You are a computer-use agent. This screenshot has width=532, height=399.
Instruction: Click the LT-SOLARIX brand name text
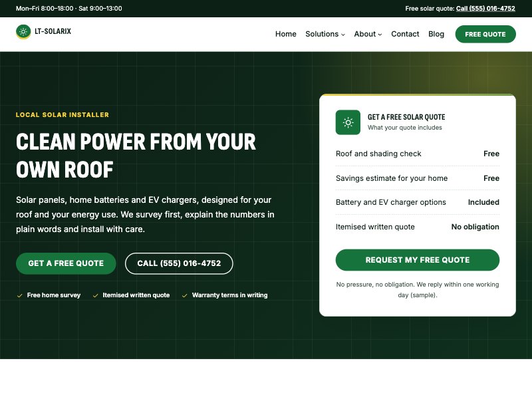click(53, 31)
